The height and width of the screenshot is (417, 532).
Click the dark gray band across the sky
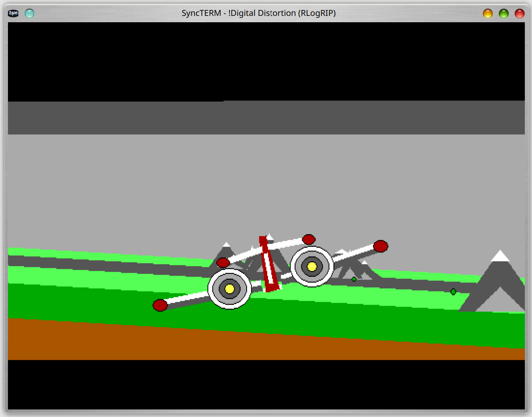coord(266,118)
